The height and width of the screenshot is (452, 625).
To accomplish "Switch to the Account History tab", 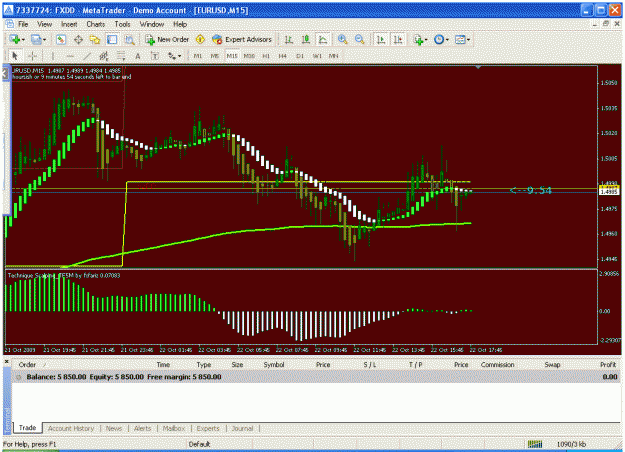I will click(x=71, y=428).
